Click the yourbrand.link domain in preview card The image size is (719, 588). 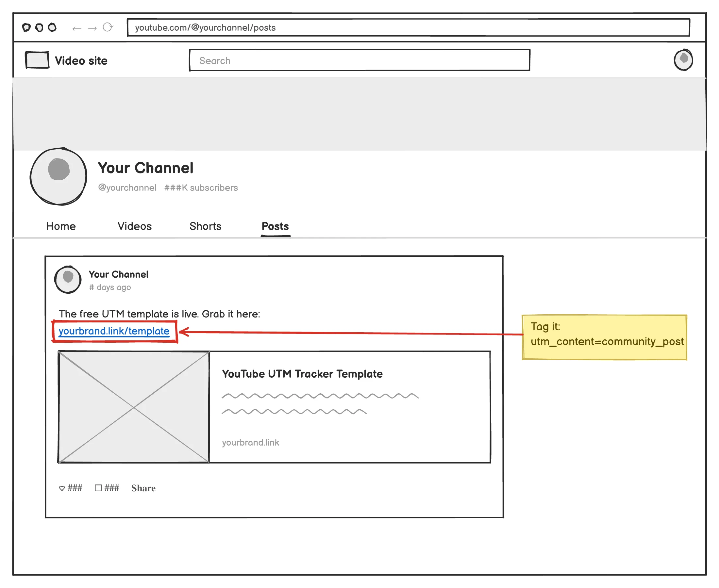click(251, 442)
